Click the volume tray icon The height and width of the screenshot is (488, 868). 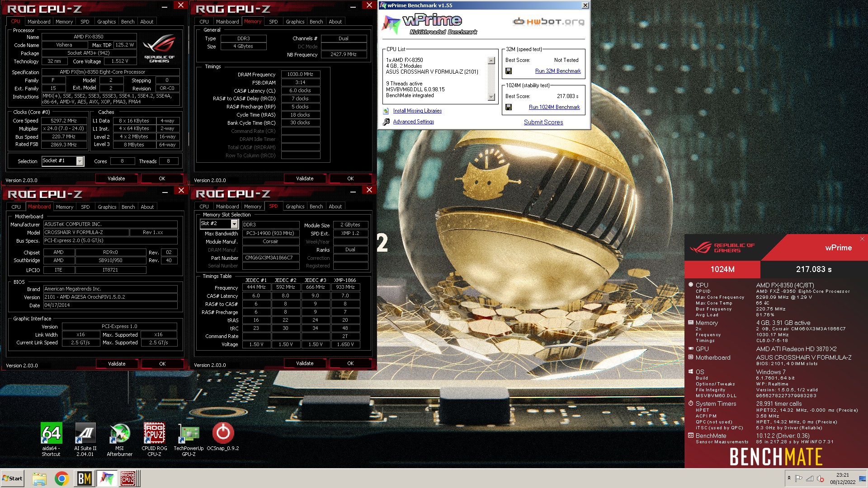tap(821, 479)
